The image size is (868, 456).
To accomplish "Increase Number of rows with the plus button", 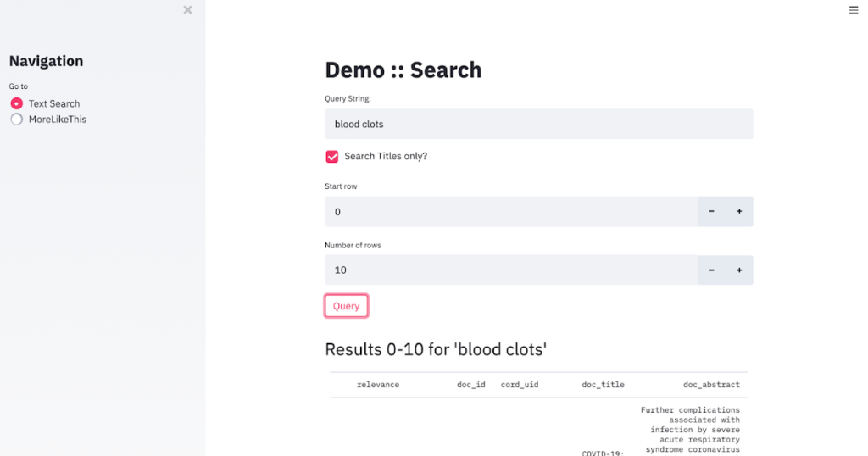I will tap(739, 270).
